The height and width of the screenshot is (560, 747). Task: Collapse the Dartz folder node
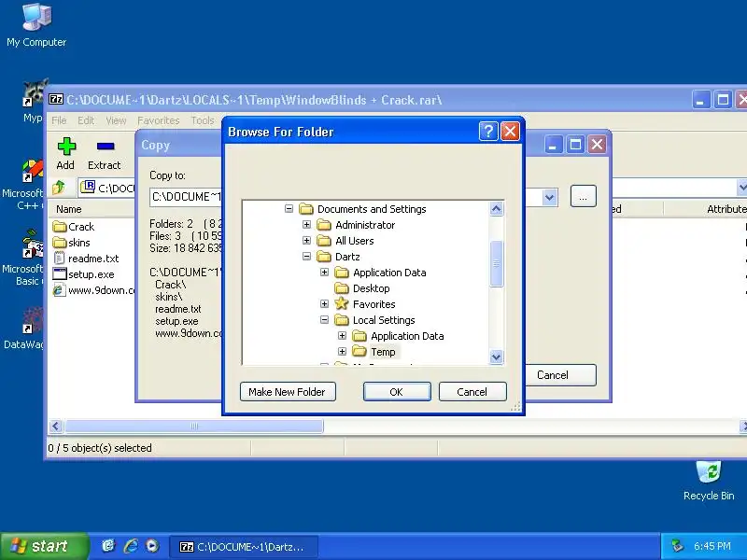307,256
